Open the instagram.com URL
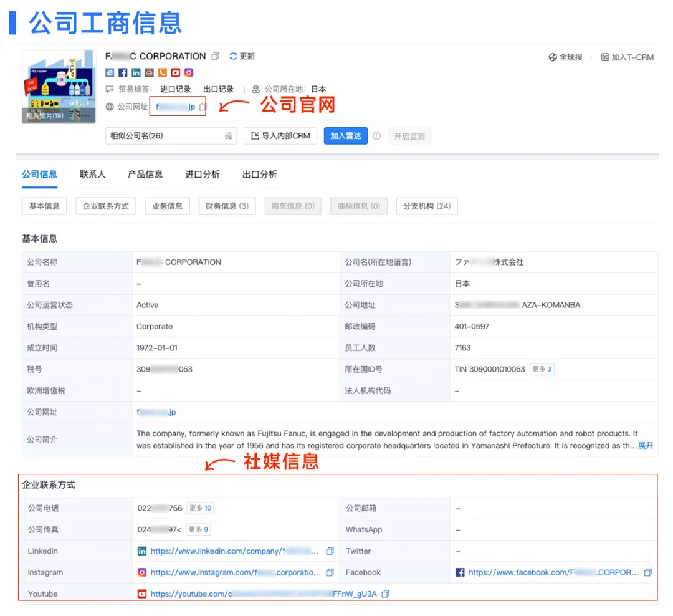The height and width of the screenshot is (616, 673). point(236,572)
